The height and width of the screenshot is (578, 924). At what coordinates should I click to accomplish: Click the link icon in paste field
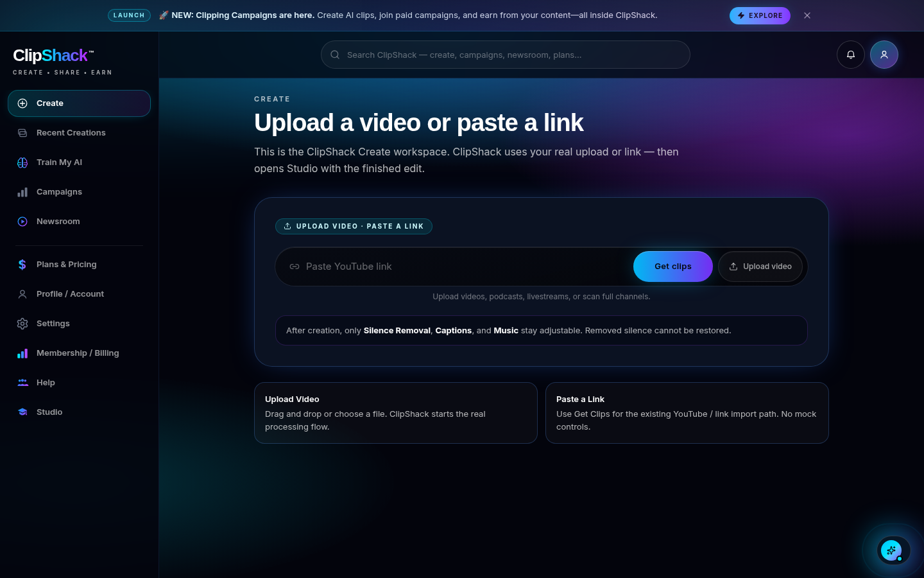295,267
